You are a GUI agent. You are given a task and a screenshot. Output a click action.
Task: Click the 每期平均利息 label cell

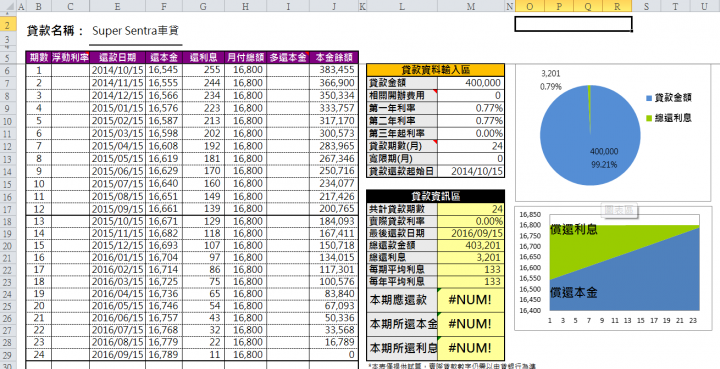tap(402, 269)
